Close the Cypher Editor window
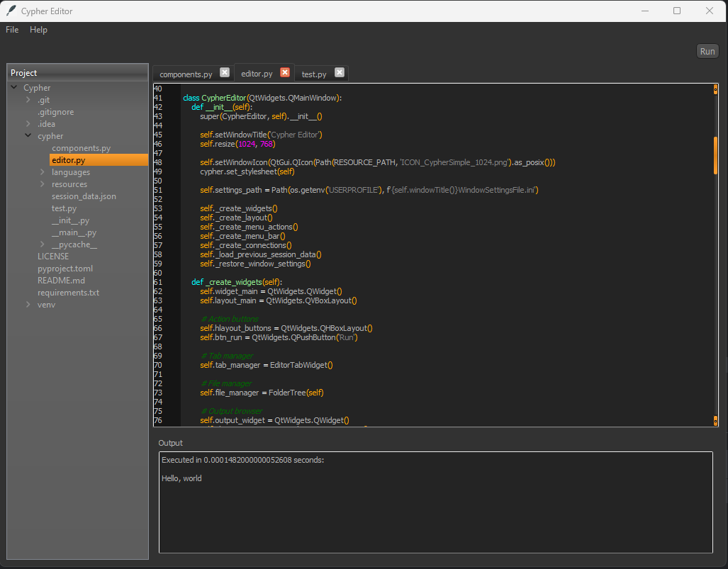Screen dimensions: 728x569 (709, 11)
